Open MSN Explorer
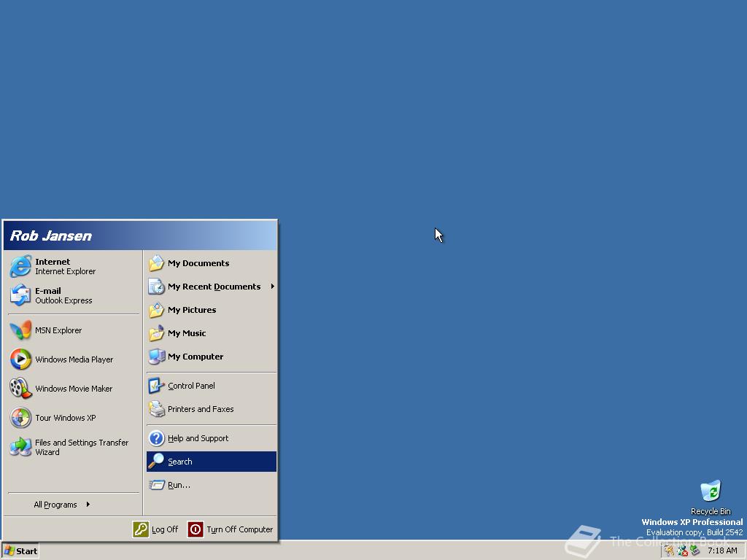This screenshot has height=560, width=747. pos(74,330)
